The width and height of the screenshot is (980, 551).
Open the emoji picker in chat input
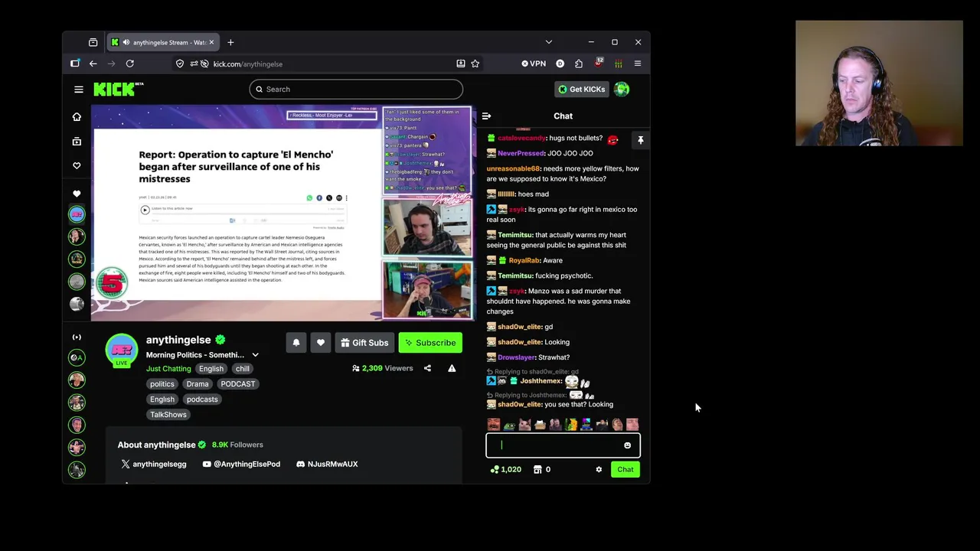(627, 445)
